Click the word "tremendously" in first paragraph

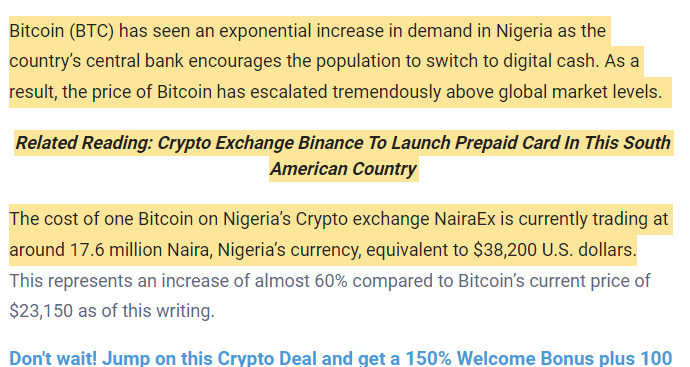(x=386, y=92)
